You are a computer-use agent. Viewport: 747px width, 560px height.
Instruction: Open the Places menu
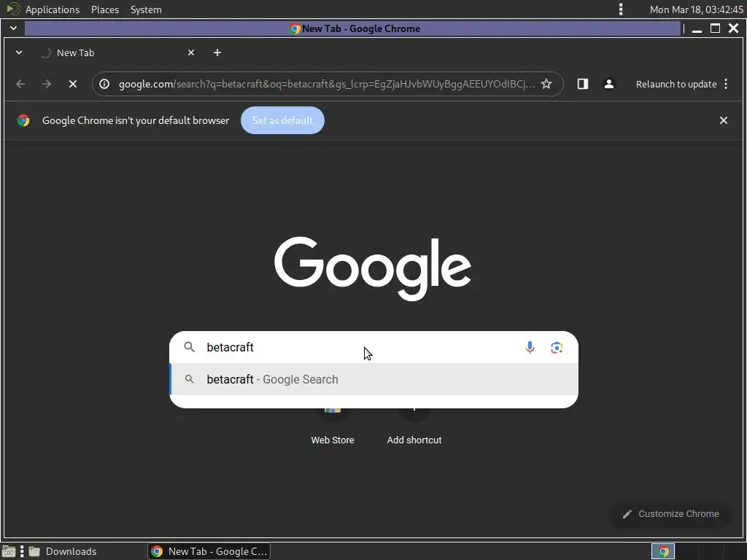tap(105, 9)
